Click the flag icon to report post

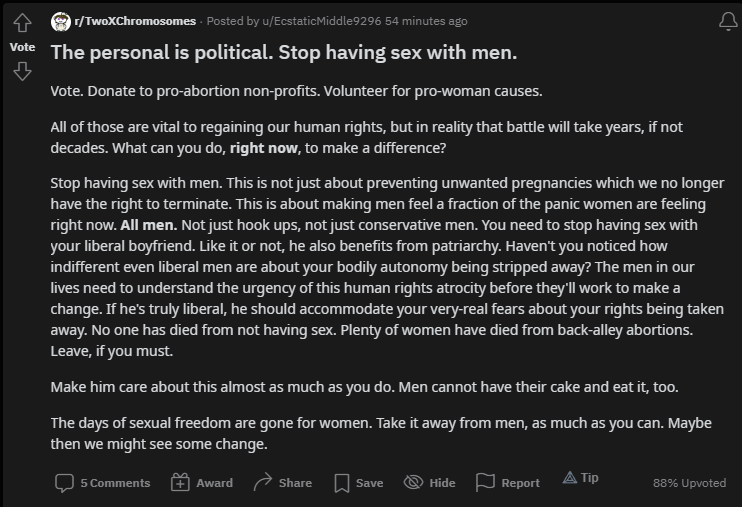pyautogui.click(x=485, y=482)
